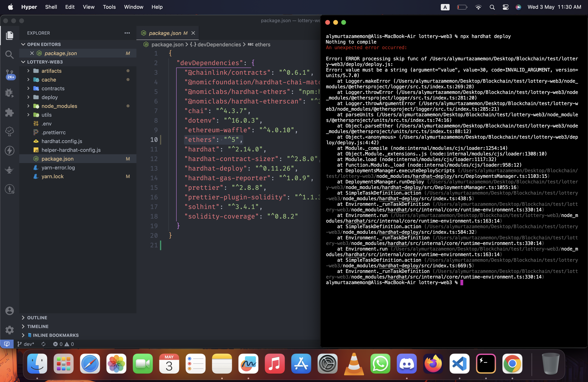Open the Manage gear in activity bar
The image size is (588, 382).
tap(10, 330)
